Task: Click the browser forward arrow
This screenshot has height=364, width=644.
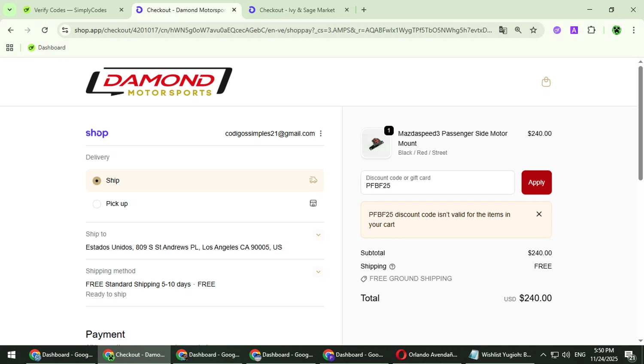Action: coord(27,30)
